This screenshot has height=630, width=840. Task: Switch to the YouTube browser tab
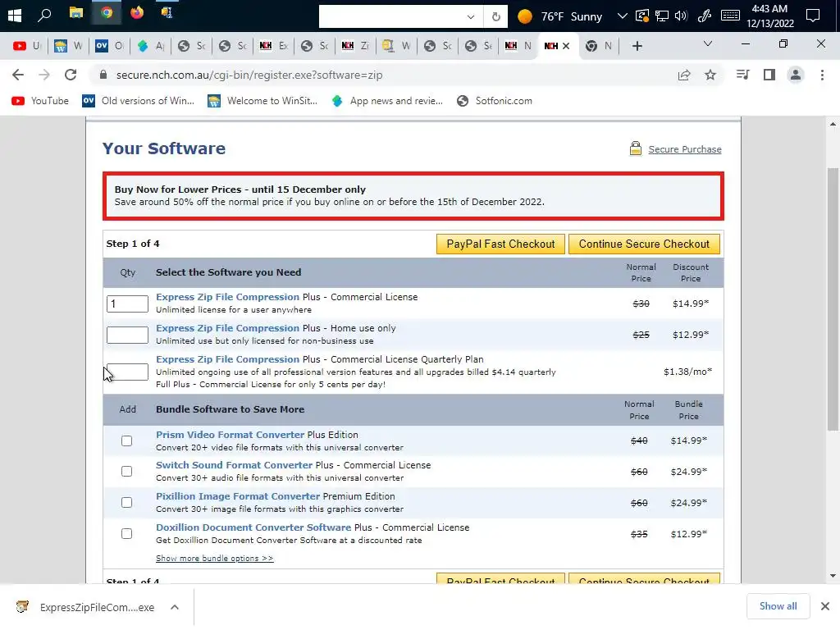[25, 46]
